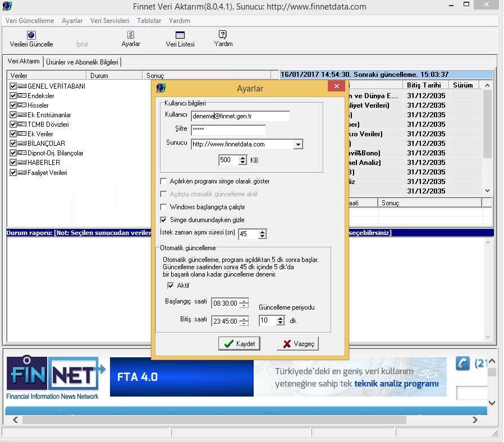The height and width of the screenshot is (442, 504).
Task: Increase KB size spinner value
Action: 243,158
